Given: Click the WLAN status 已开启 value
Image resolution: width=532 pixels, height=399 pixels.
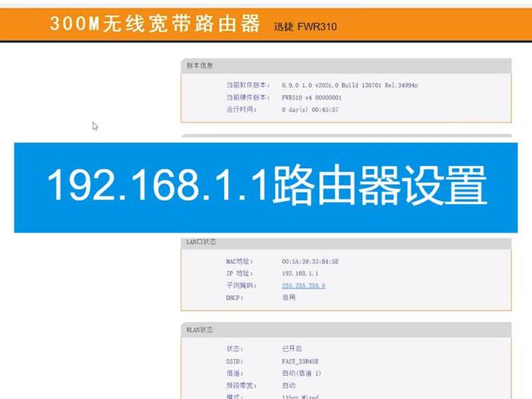Looking at the screenshot, I should [292, 348].
